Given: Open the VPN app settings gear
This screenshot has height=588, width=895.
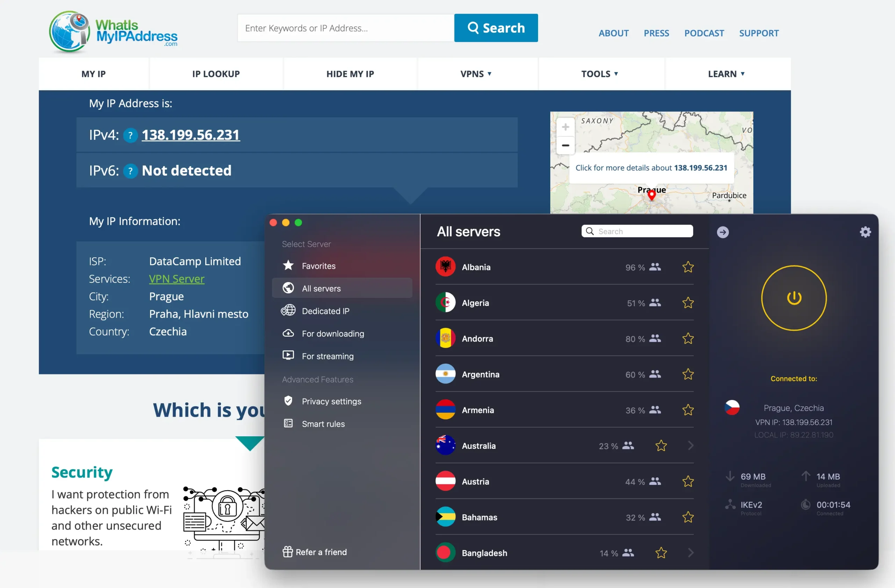Looking at the screenshot, I should [865, 232].
